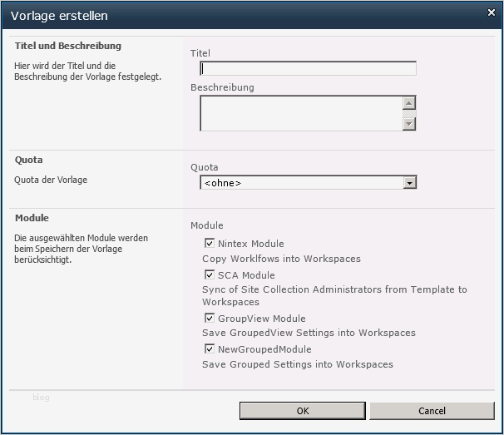
Task: Click the Cancel button
Action: tap(432, 411)
